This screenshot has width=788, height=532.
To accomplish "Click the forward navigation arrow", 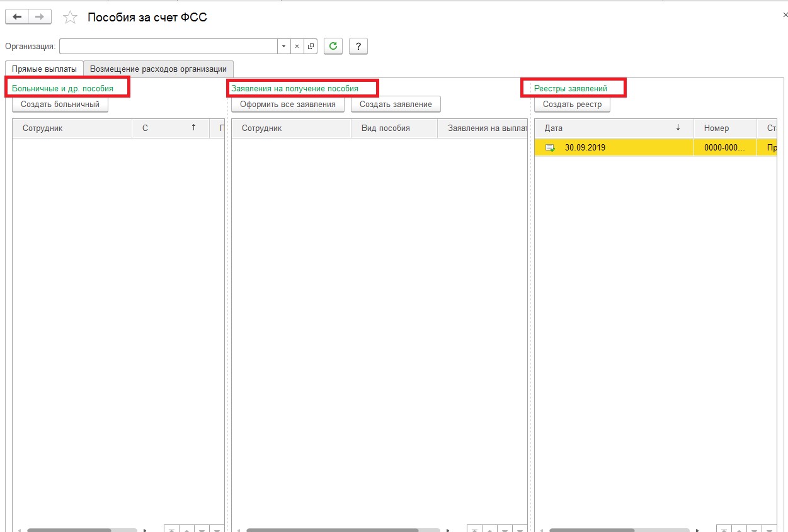I will [40, 17].
